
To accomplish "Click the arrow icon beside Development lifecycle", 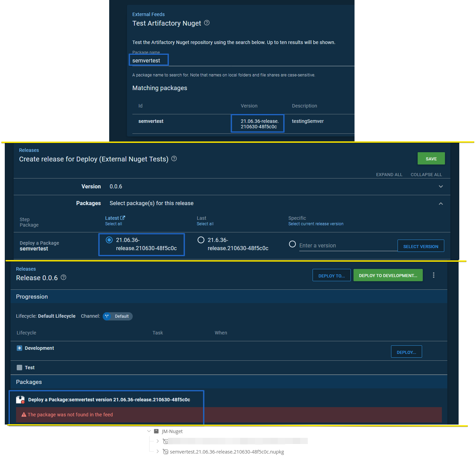I will (19, 348).
